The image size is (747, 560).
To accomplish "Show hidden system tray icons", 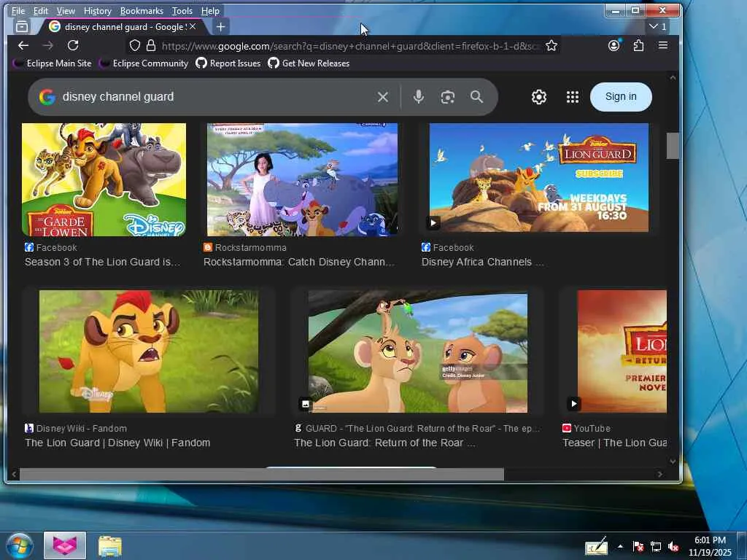I will click(620, 546).
